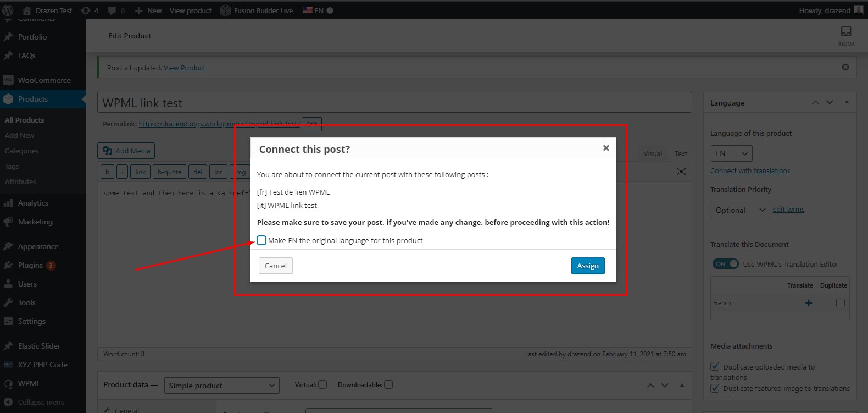Screen dimensions: 868x413
Task: Open the comments bubble icon
Action: [112, 10]
